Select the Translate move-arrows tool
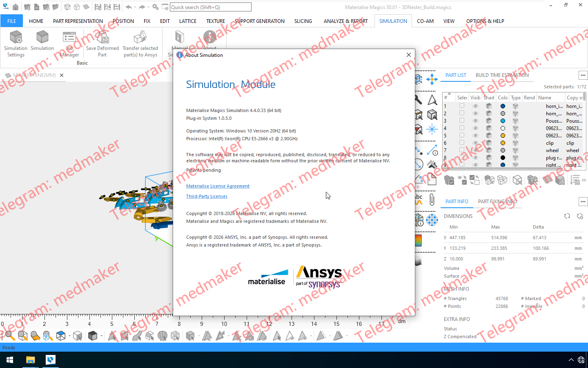588x368 pixels. point(432,79)
